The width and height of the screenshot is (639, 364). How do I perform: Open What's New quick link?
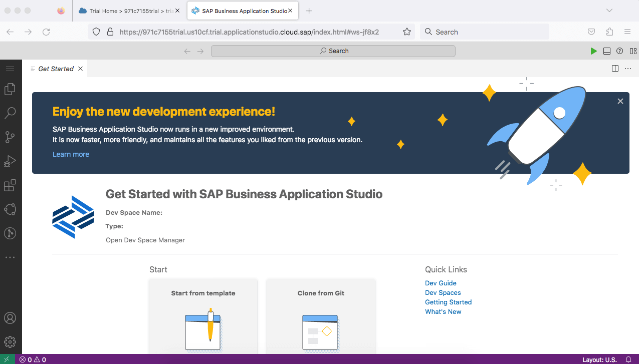tap(443, 311)
